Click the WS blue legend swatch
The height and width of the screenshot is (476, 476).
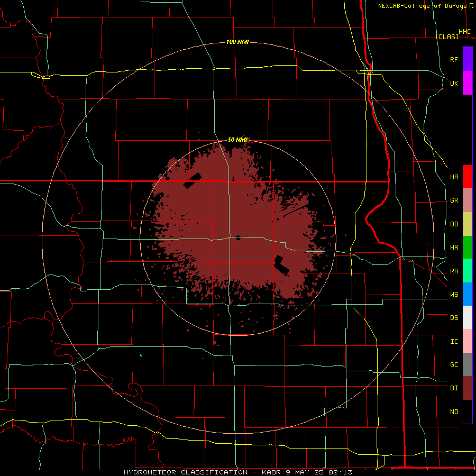467,294
